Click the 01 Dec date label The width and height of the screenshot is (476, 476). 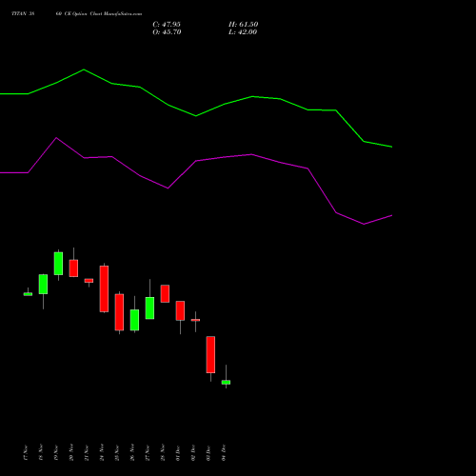(x=178, y=453)
